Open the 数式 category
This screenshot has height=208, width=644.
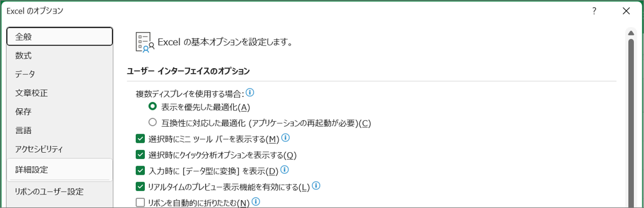[60, 55]
